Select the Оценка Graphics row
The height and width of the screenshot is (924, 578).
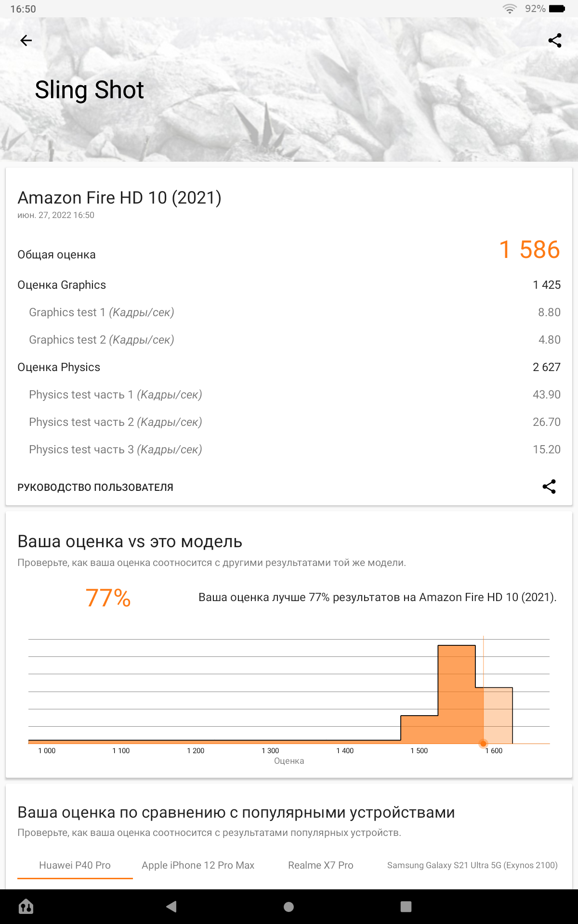(x=289, y=285)
